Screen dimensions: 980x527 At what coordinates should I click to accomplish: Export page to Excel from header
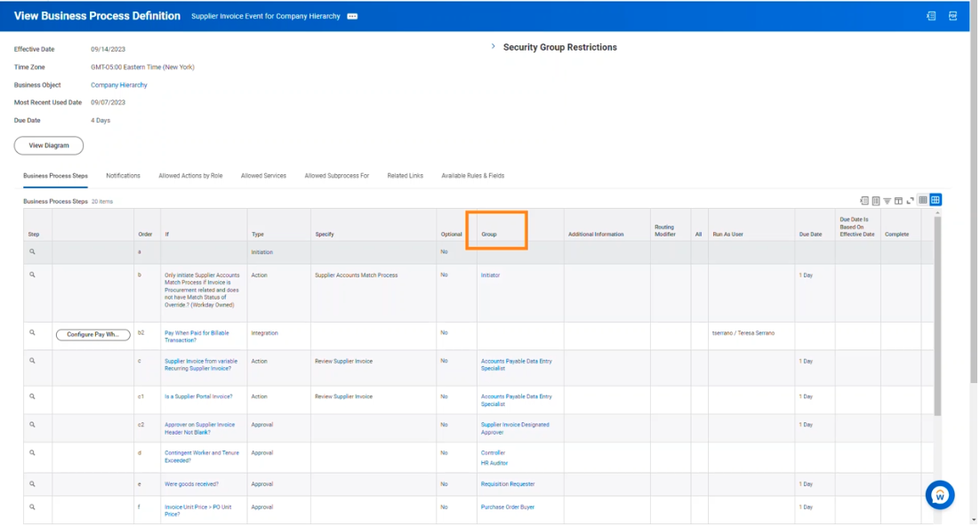tap(931, 16)
